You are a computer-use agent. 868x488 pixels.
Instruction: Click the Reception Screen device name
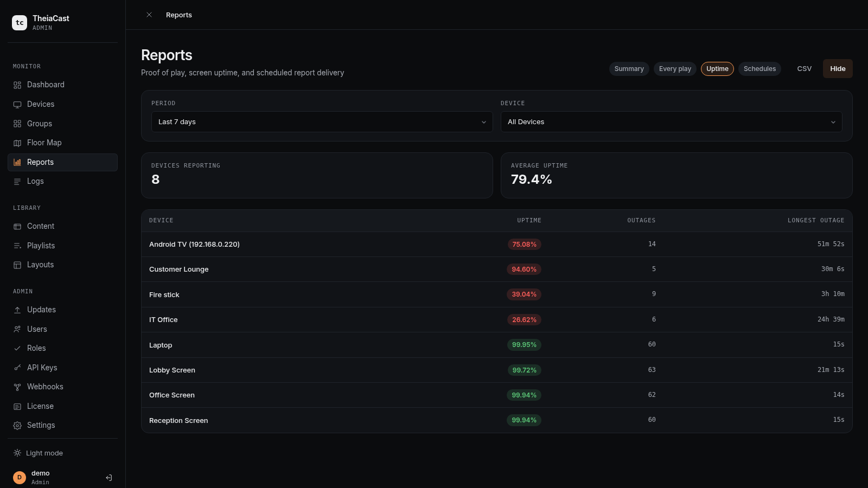178,421
